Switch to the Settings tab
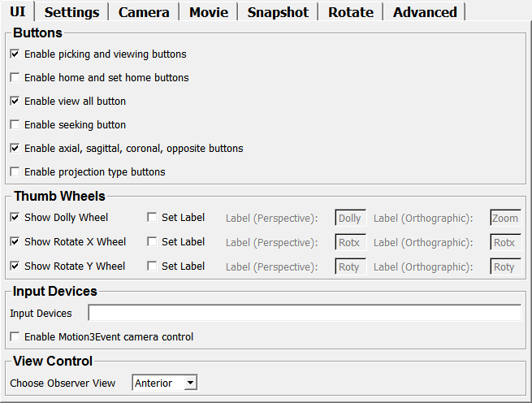 (71, 12)
